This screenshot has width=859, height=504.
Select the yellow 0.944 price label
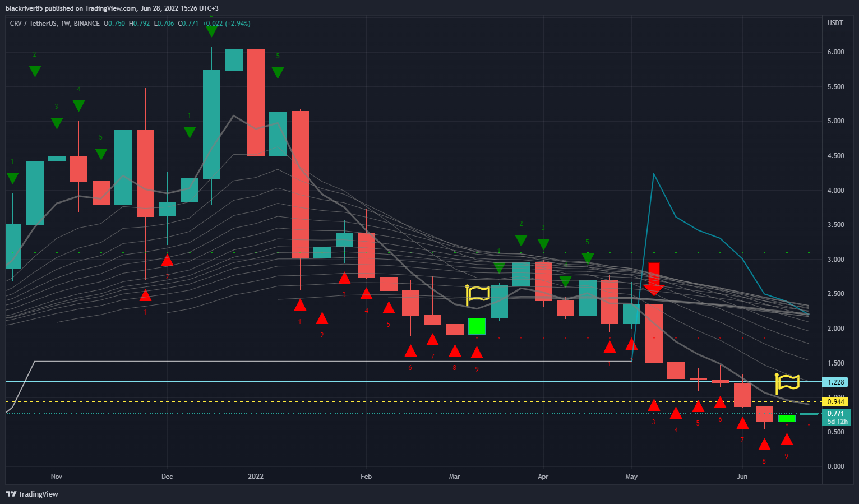[x=835, y=401]
